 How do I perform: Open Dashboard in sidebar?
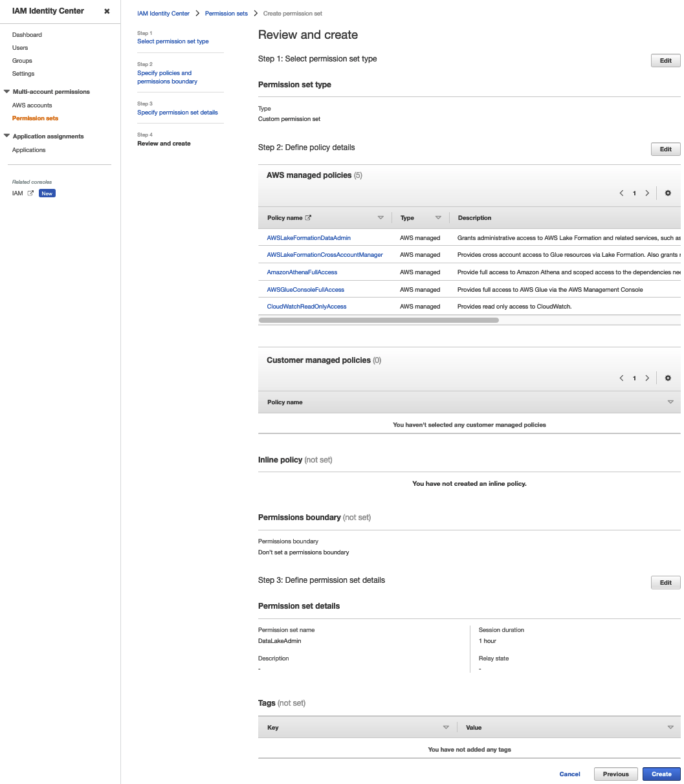27,35
